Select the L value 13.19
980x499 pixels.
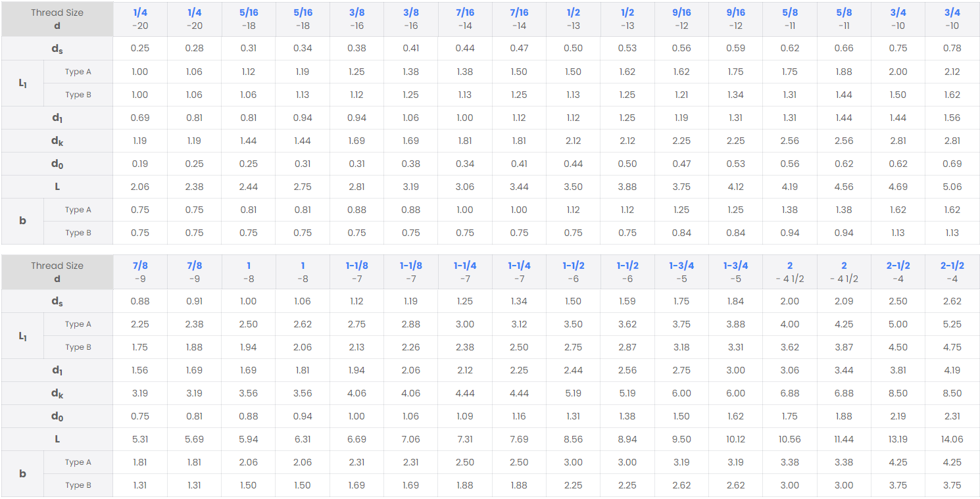pos(898,439)
